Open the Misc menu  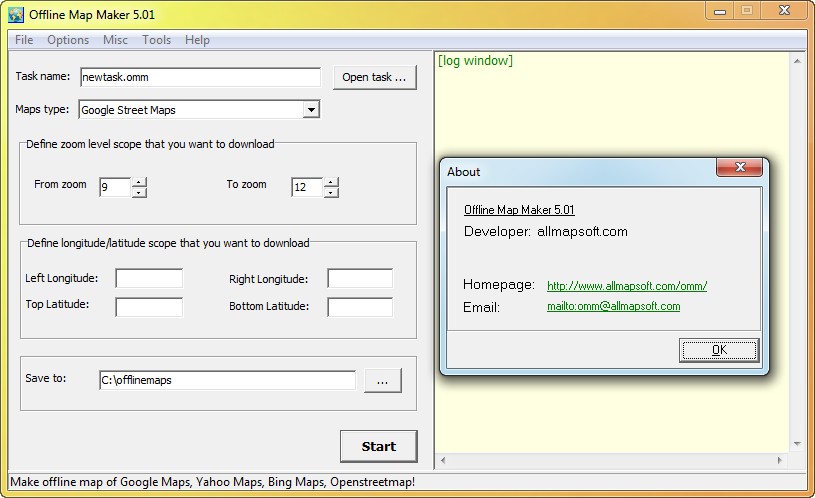[x=115, y=40]
